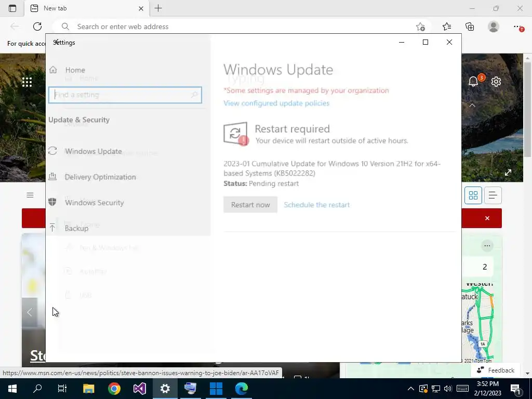Dismiss the red banner in Edge page
Viewport: 532px width, 399px height.
pos(487,218)
